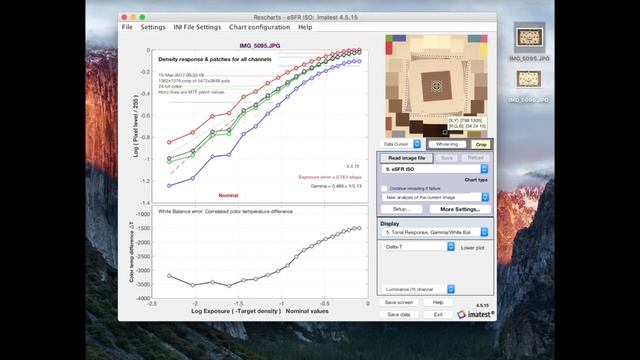
Task: Open the INI File Settings menu
Action: pos(197,27)
